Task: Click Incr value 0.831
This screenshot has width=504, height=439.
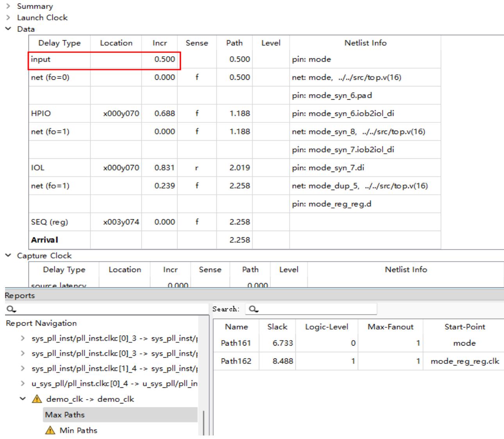Action: 164,168
